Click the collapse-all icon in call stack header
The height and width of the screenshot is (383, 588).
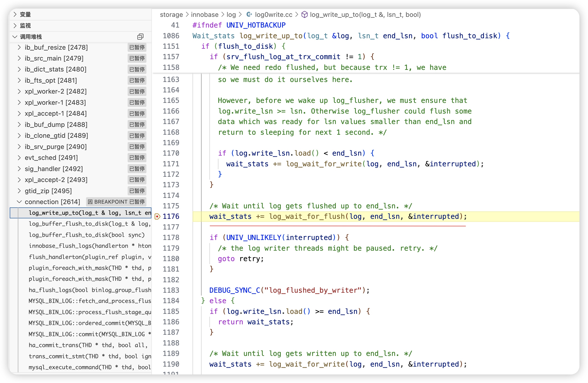pos(140,37)
